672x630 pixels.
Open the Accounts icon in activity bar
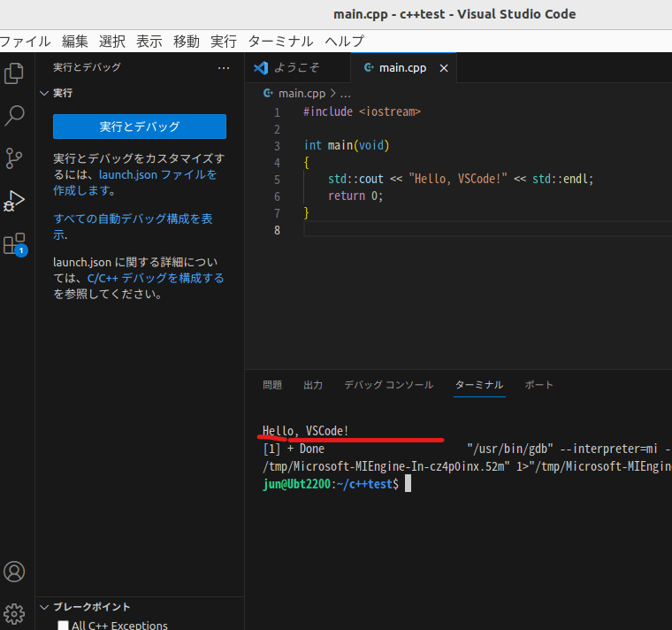coord(14,572)
